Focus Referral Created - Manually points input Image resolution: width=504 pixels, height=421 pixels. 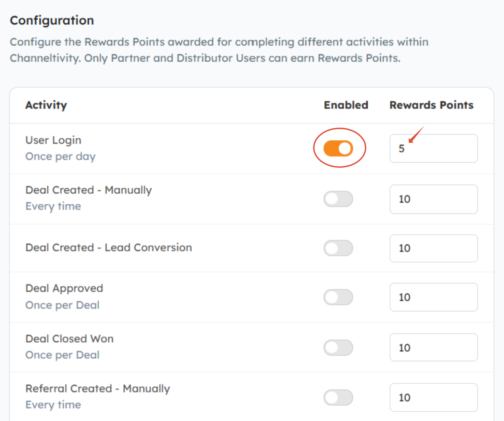coord(433,397)
